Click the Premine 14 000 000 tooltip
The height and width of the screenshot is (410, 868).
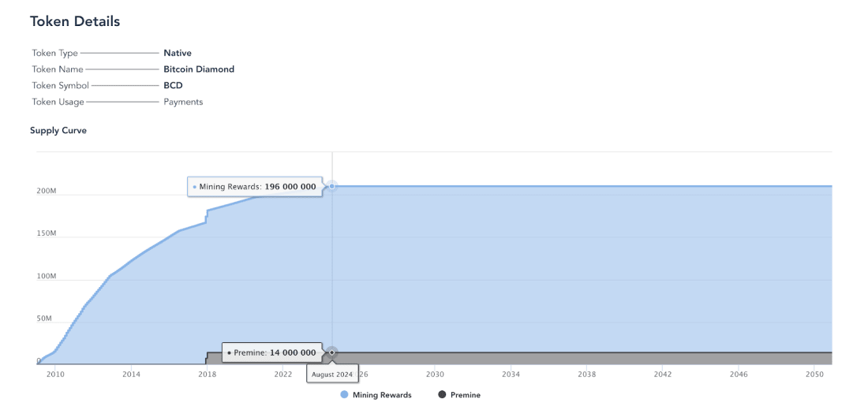point(271,353)
